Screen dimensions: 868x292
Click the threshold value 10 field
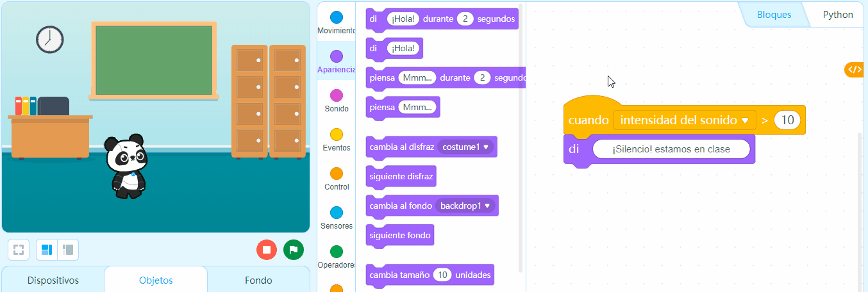click(x=788, y=120)
